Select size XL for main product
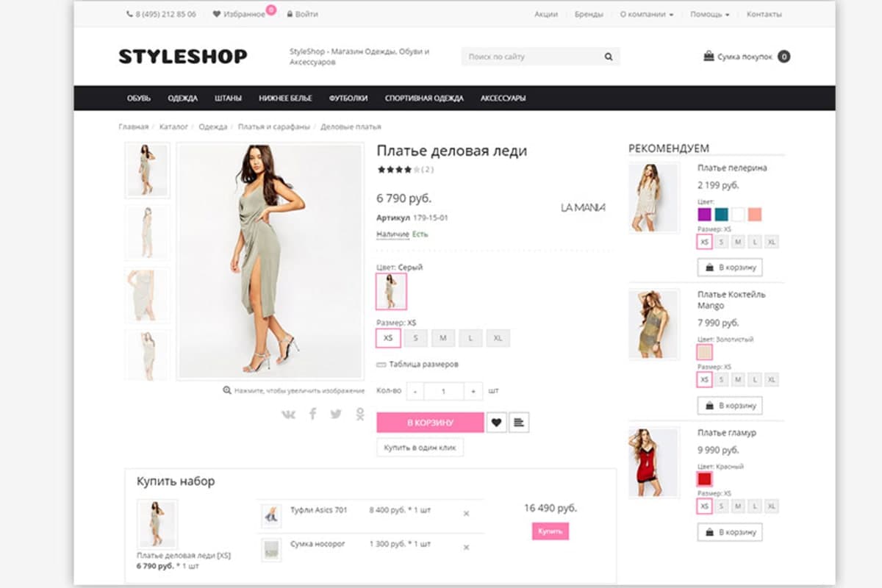This screenshot has width=882, height=588. [x=498, y=338]
